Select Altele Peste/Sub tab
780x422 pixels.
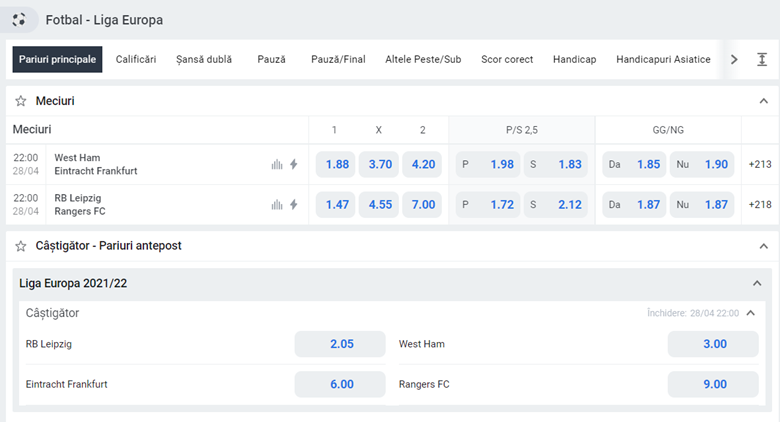point(423,59)
